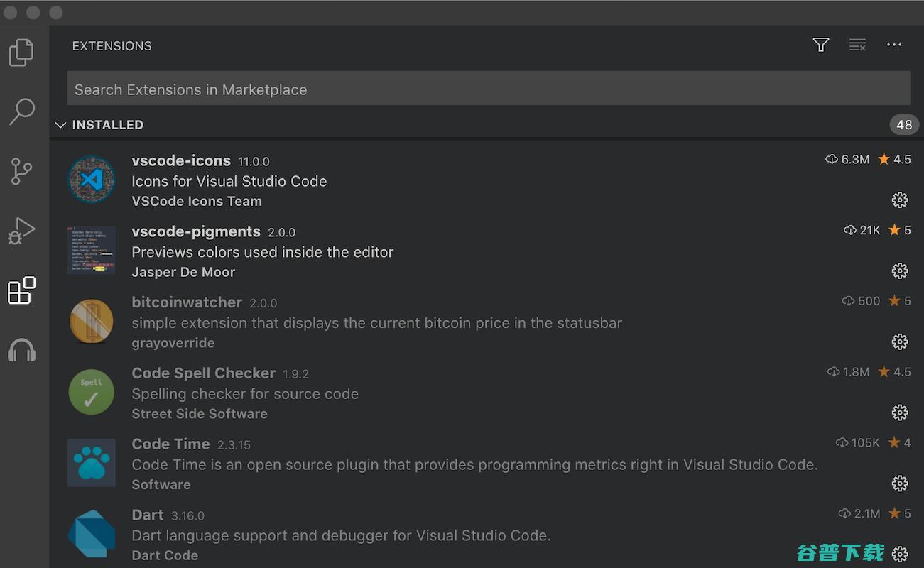This screenshot has width=924, height=568.
Task: Click the 21K download count of vscode-pigments
Action: [x=862, y=230]
